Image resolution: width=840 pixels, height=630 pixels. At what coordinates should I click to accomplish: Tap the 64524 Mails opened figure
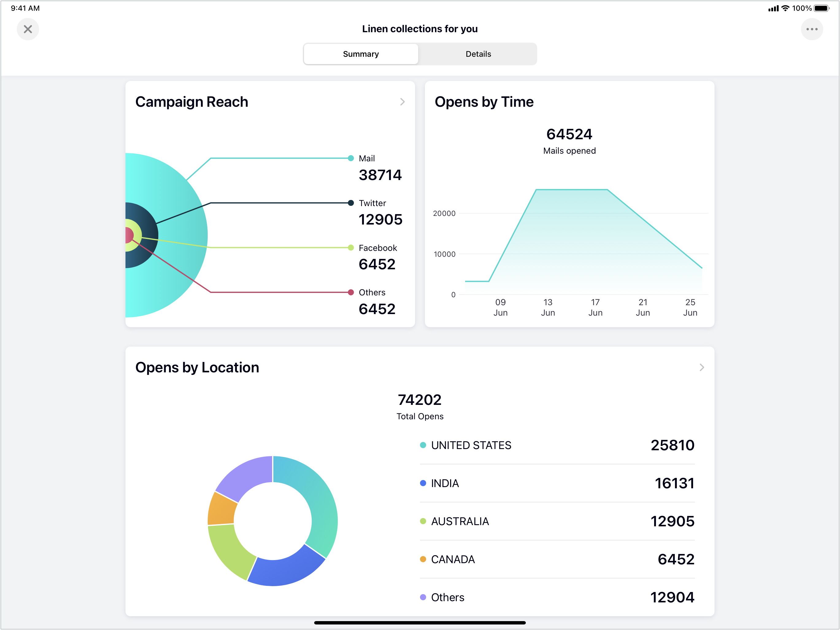click(569, 134)
